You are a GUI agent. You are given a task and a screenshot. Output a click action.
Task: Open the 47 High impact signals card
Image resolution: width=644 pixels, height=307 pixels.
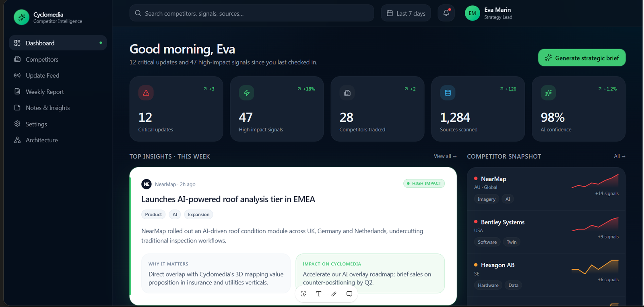tap(277, 109)
